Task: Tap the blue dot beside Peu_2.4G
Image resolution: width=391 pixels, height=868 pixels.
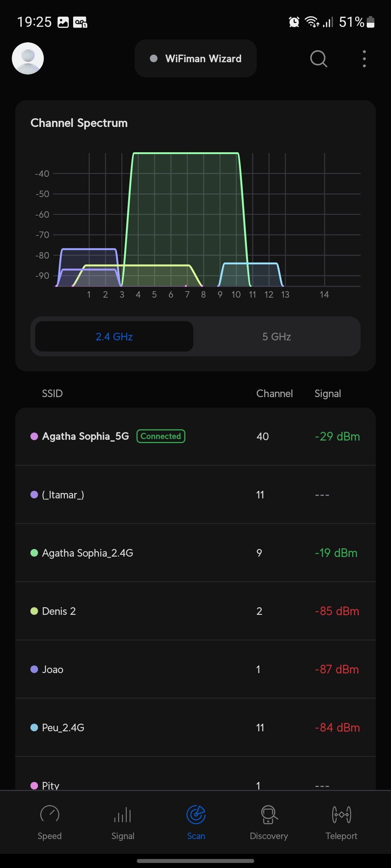Action: tap(34, 728)
